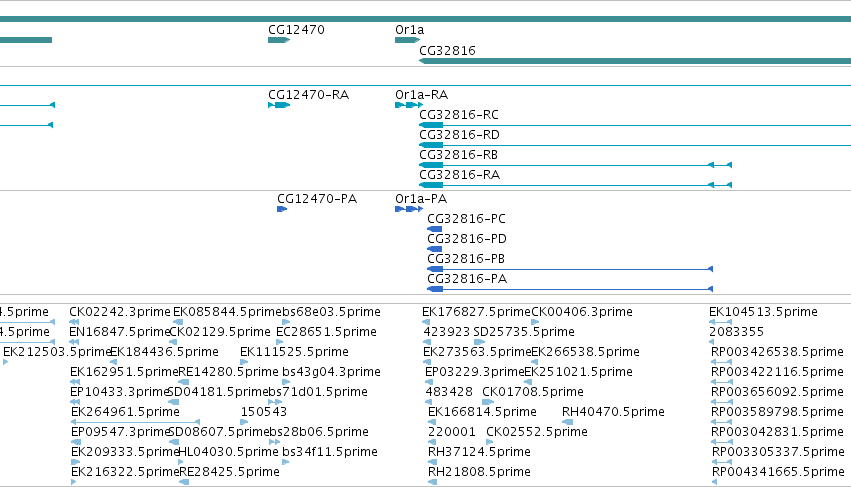Screen dimensions: 851x487
Task: Click the RH40470.5prime alignment glyph
Action: click(567, 422)
